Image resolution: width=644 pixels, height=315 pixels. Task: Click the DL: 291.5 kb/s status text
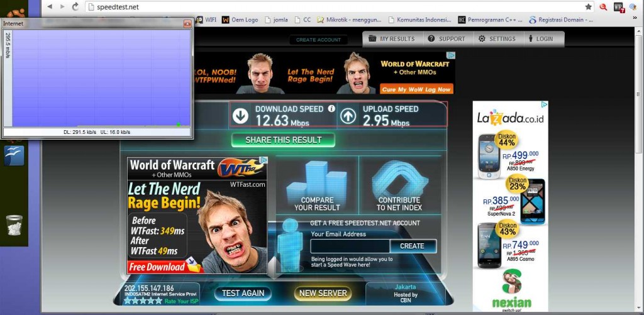pos(80,132)
